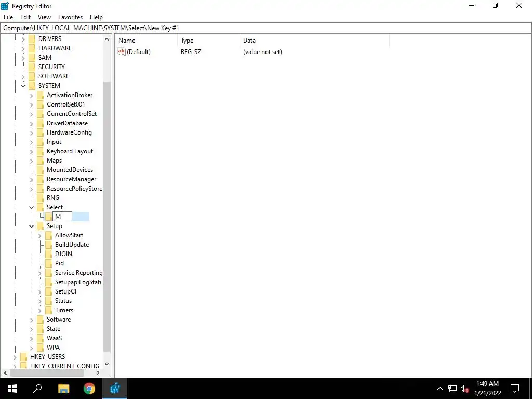Expand the DRIVERS key
The image size is (532, 399).
[x=23, y=39]
